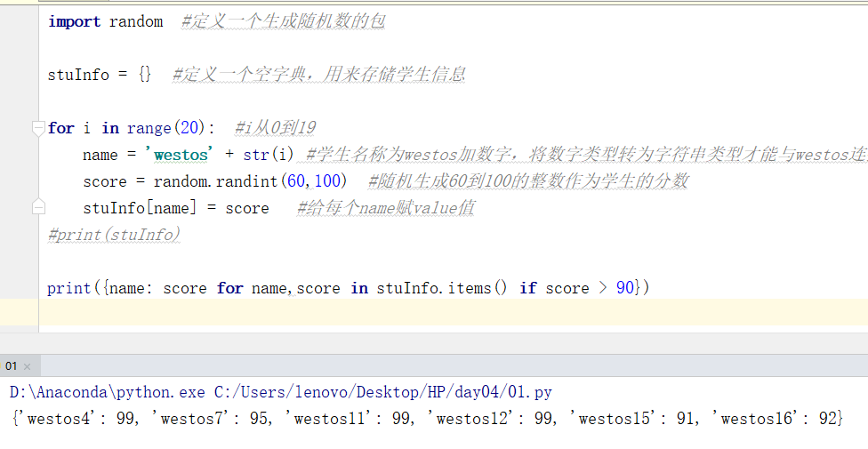Image resolution: width=868 pixels, height=449 pixels.
Task: Click the 'westos' string literal
Action: point(180,155)
